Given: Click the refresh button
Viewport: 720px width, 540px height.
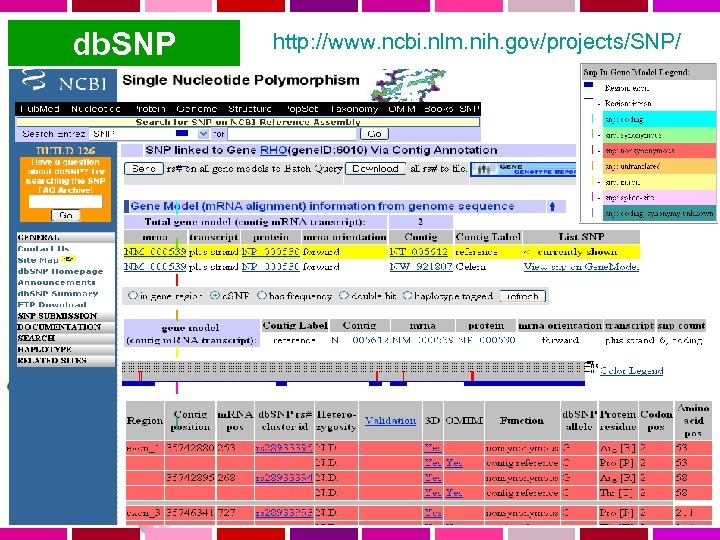Looking at the screenshot, I should 523,296.
